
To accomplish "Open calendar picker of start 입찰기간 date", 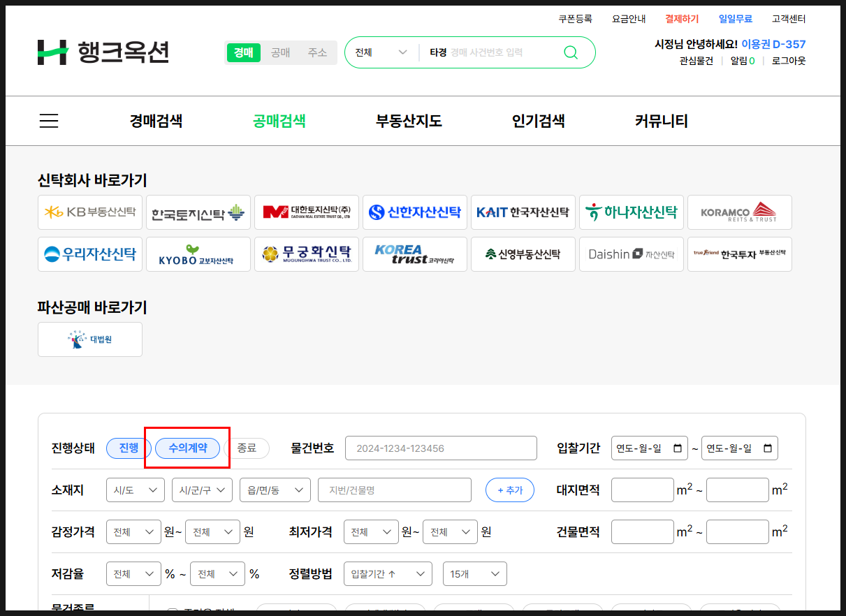I will [x=677, y=448].
